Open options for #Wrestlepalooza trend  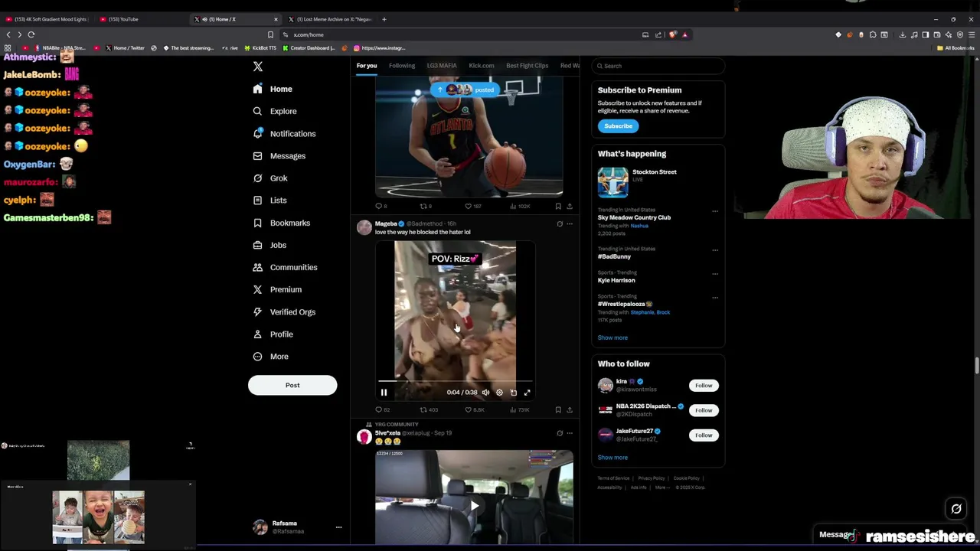click(715, 298)
